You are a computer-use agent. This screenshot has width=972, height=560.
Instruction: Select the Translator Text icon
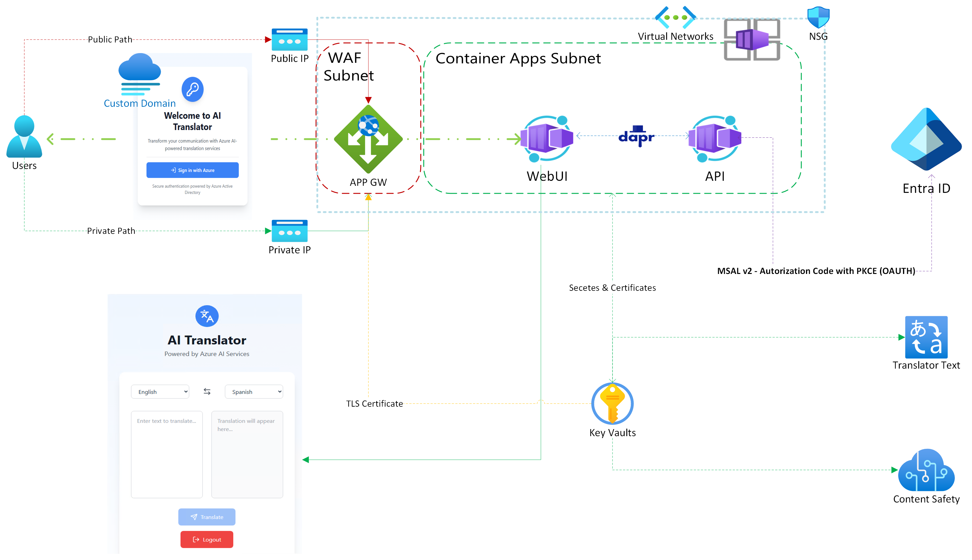click(926, 337)
